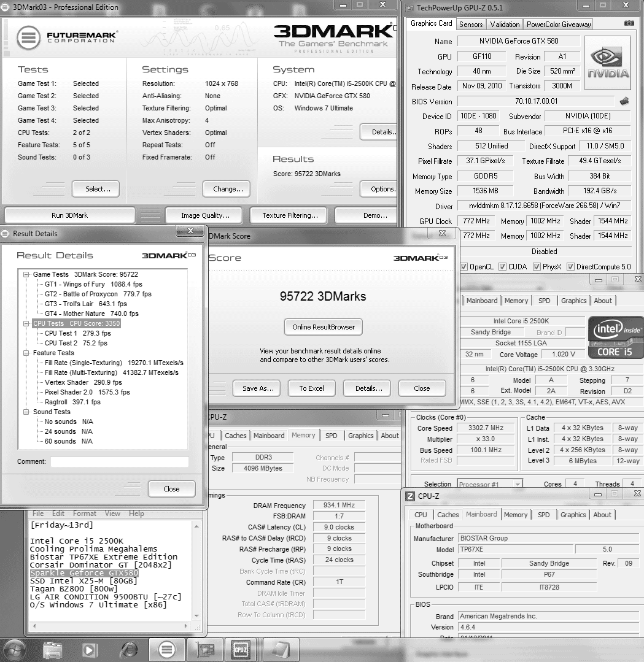This screenshot has width=644, height=662.
Task: Click the CPU-Z window title Z icon
Action: tap(410, 496)
